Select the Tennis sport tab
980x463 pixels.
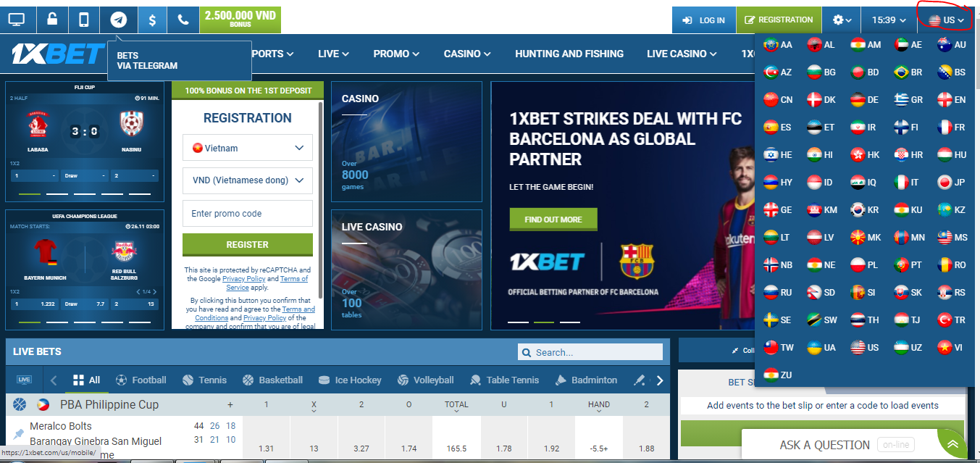point(204,380)
